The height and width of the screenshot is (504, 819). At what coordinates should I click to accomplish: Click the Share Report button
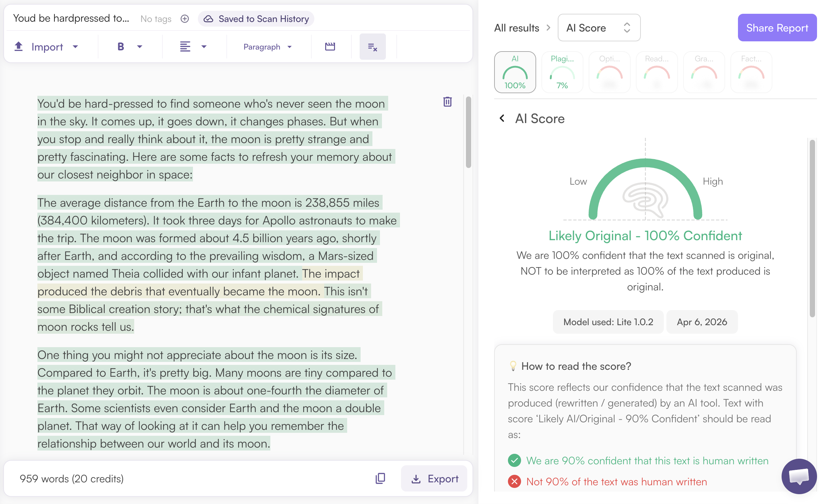[777, 28]
